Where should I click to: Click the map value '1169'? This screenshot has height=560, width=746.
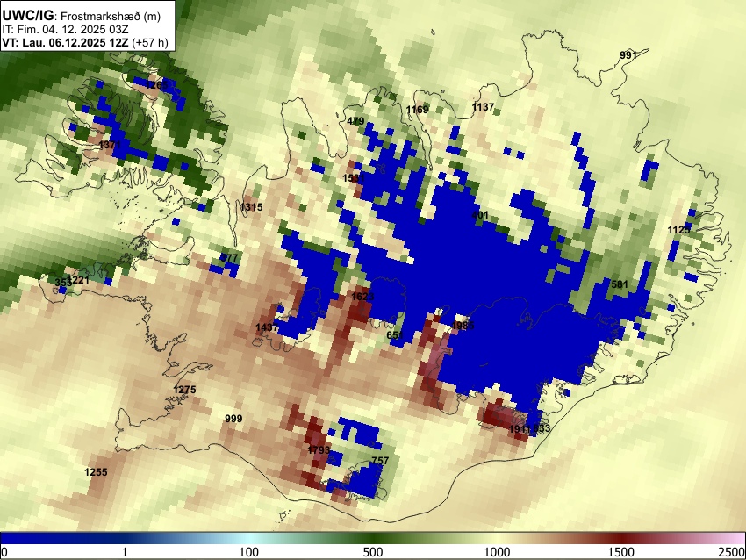click(x=417, y=110)
